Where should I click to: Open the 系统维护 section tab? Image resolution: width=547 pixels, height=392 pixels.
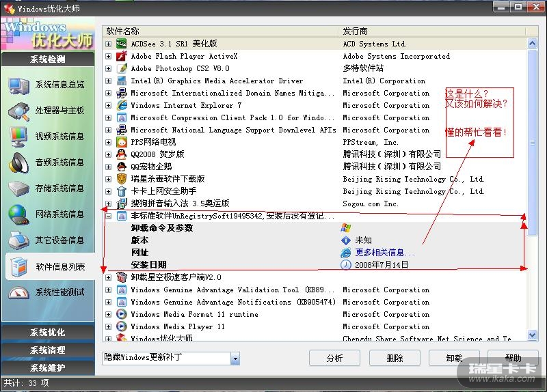coord(48,368)
